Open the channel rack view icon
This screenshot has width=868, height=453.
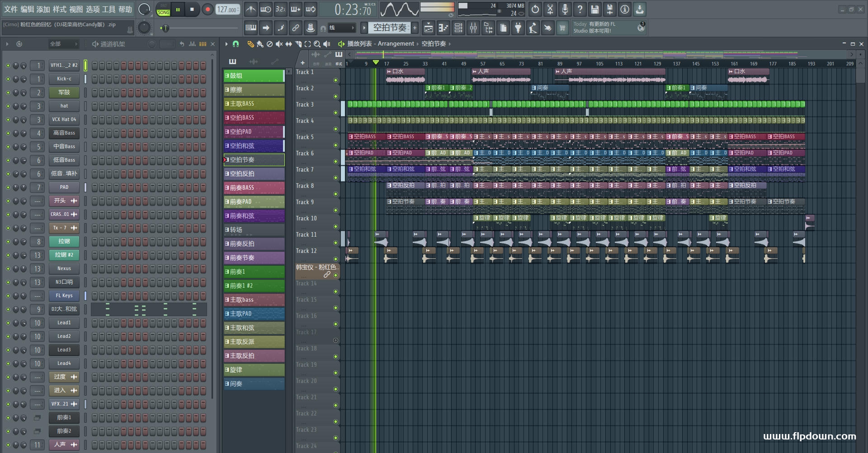458,28
